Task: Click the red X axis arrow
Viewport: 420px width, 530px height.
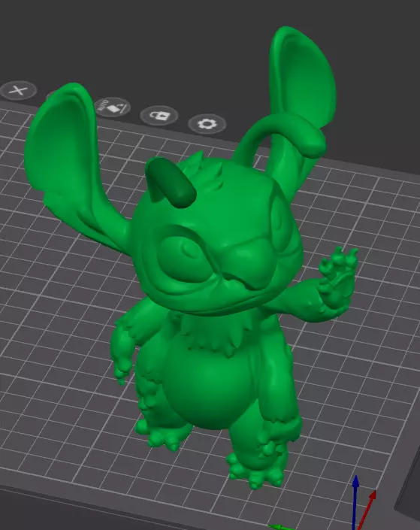Action: [366, 510]
